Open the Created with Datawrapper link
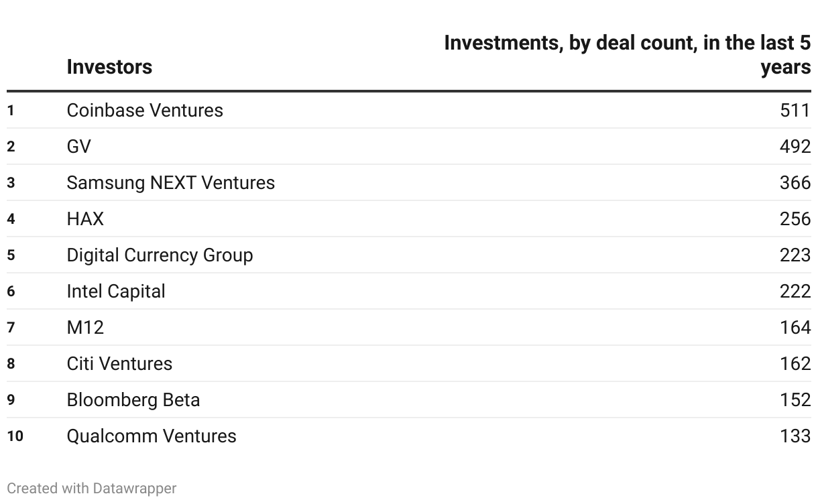This screenshot has width=818, height=504. (92, 488)
